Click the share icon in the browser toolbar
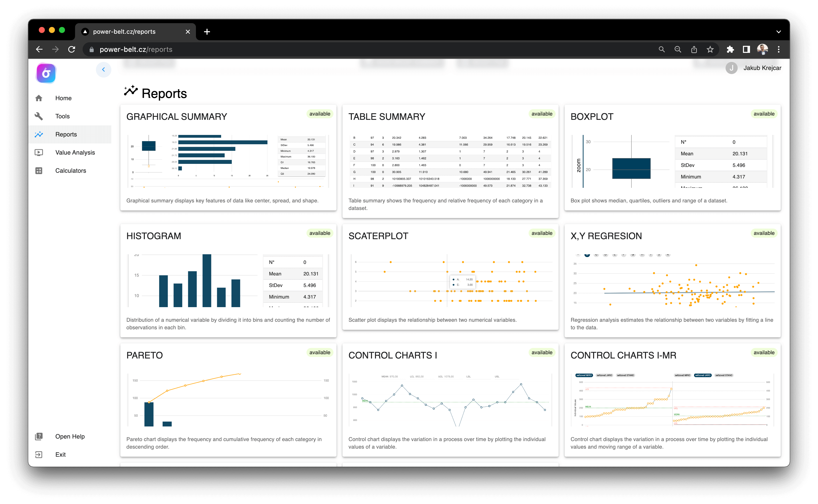Viewport: 818px width, 504px height. (x=694, y=49)
